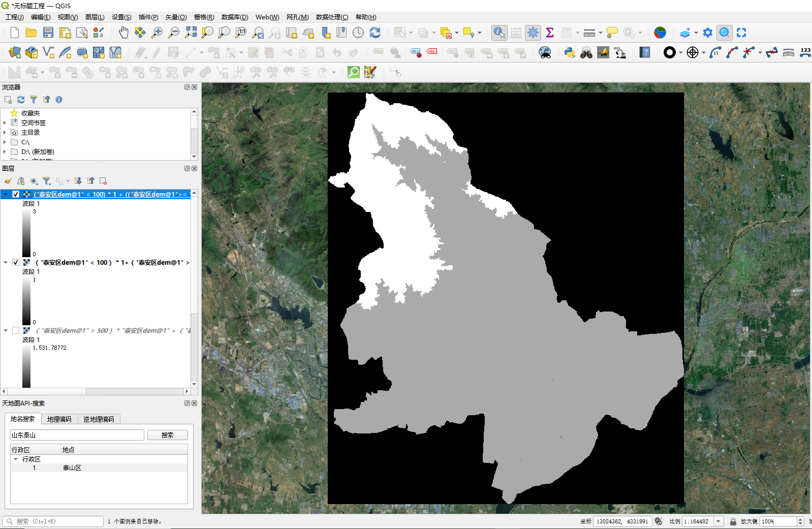812x529 pixels.
Task: Close the 图层 panel
Action: pos(194,168)
